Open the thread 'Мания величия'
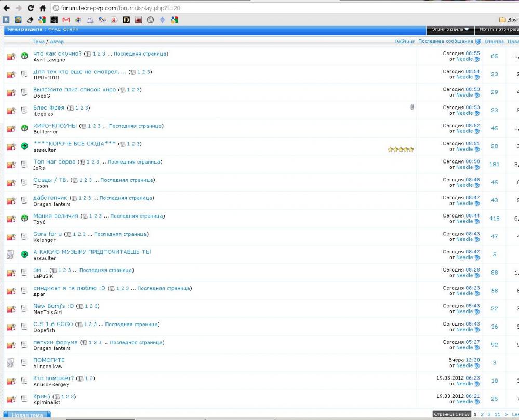Screen dimensions: 519x420 [56, 215]
